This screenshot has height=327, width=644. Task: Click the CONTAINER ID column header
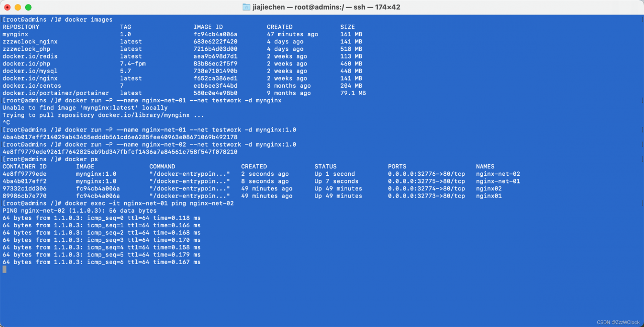tap(25, 166)
